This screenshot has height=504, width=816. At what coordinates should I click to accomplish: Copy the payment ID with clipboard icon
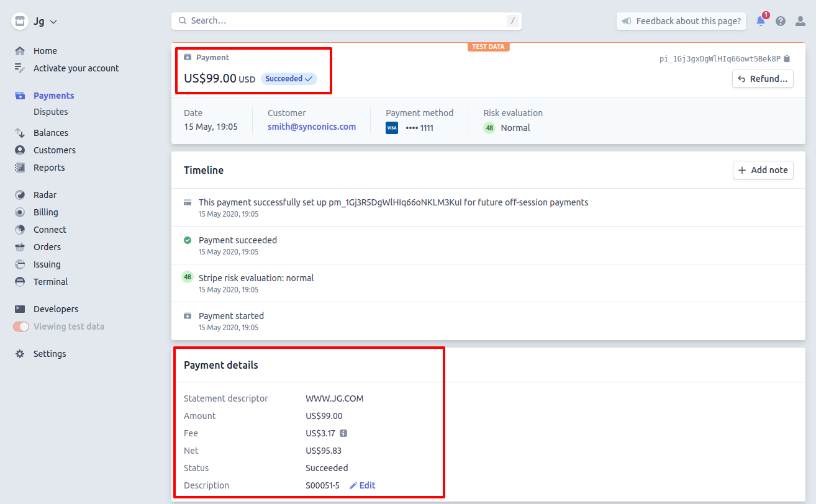(x=787, y=59)
